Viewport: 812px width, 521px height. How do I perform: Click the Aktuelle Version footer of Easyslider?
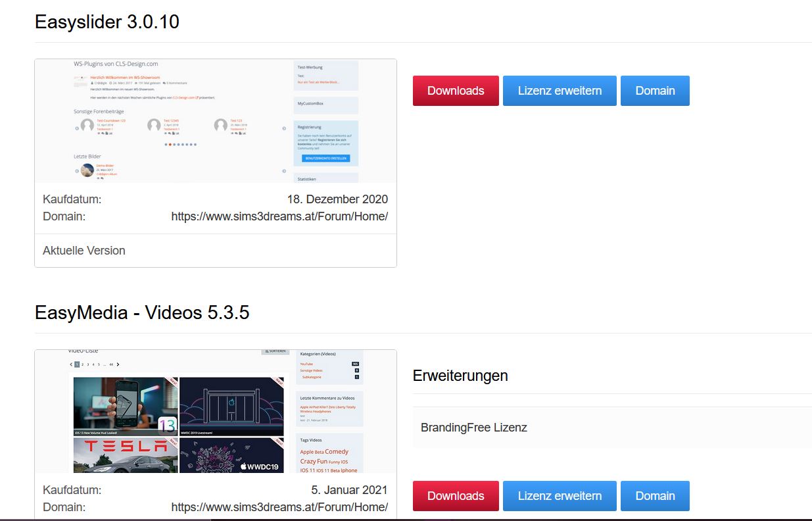84,251
